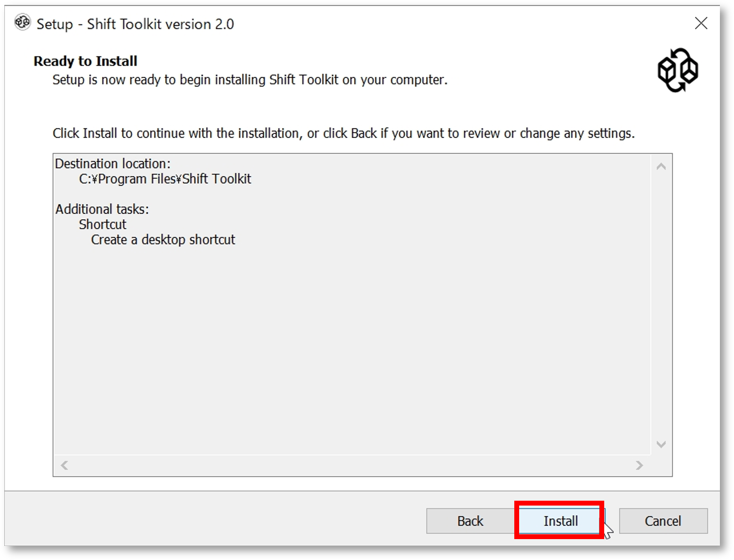Close the setup window
This screenshot has height=560, width=734.
(701, 23)
